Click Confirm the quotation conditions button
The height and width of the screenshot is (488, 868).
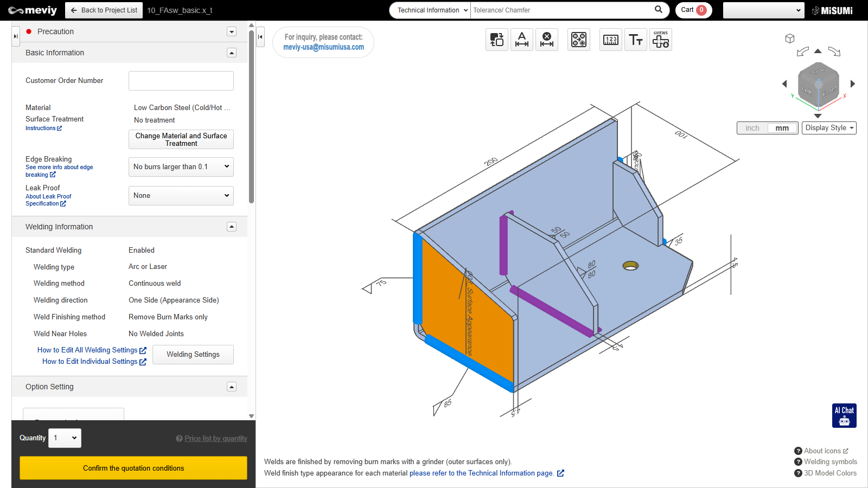[133, 468]
